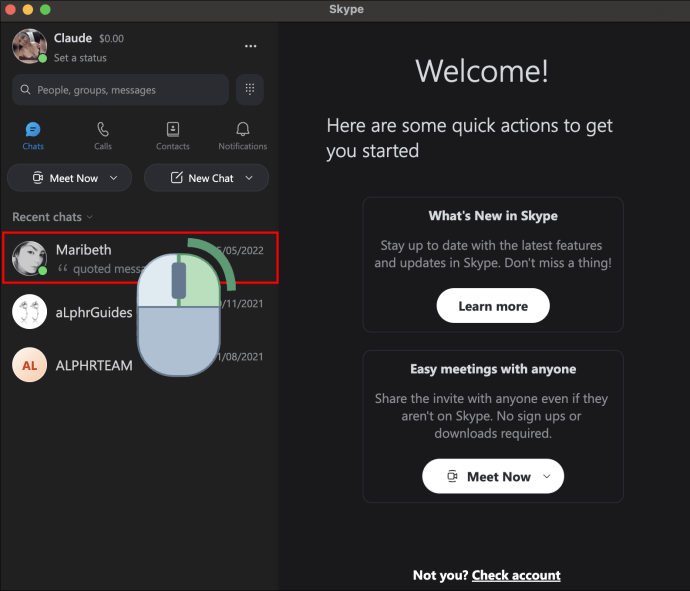Maximize Skype with the green window button
Viewport: 690px width, 591px height.
[45, 9]
